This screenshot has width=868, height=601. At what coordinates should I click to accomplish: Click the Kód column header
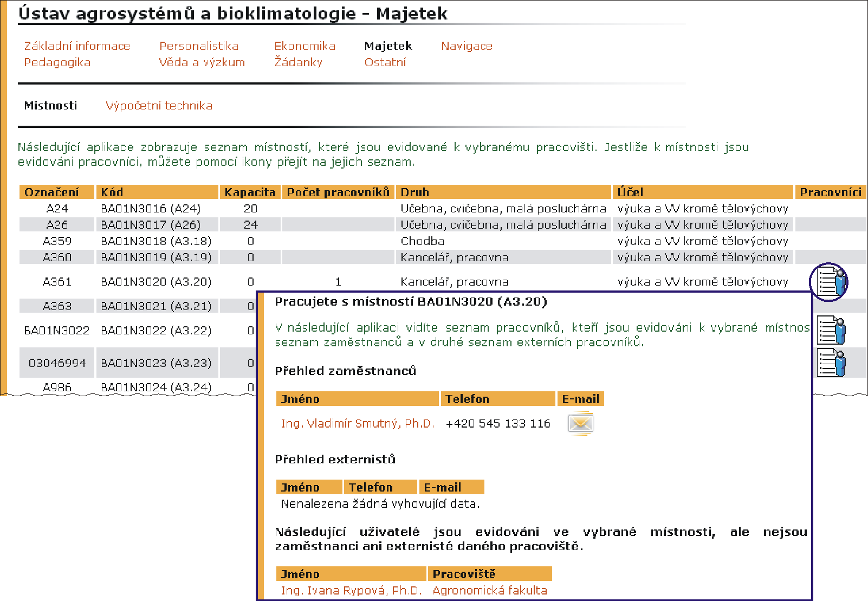pyautogui.click(x=157, y=192)
